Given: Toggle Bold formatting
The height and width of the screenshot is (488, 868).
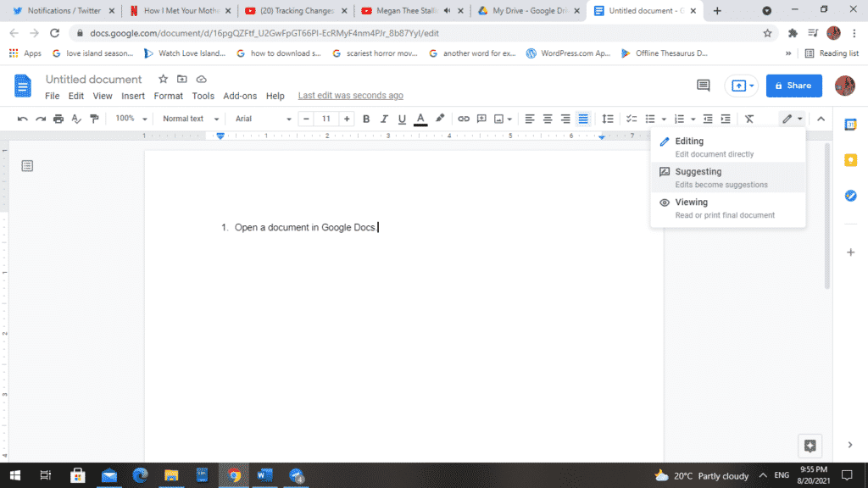Looking at the screenshot, I should pyautogui.click(x=366, y=119).
